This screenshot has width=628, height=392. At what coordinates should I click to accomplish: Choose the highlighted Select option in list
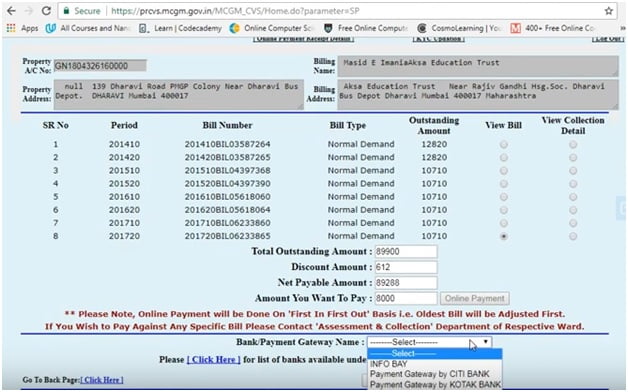point(435,354)
